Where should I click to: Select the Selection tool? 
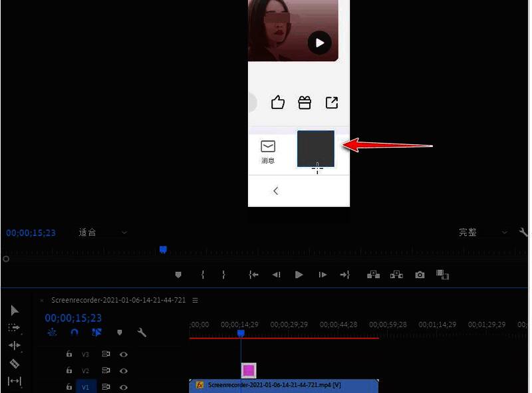coord(15,311)
